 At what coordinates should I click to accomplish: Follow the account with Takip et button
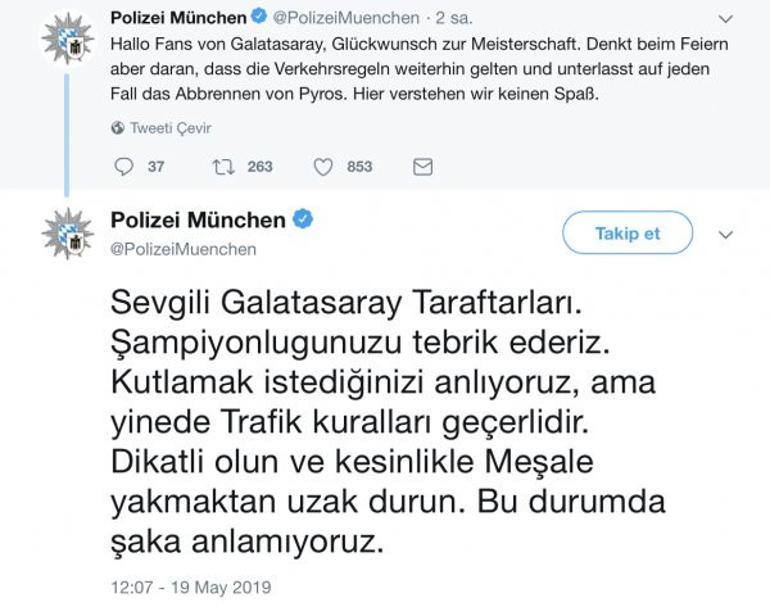click(x=628, y=233)
